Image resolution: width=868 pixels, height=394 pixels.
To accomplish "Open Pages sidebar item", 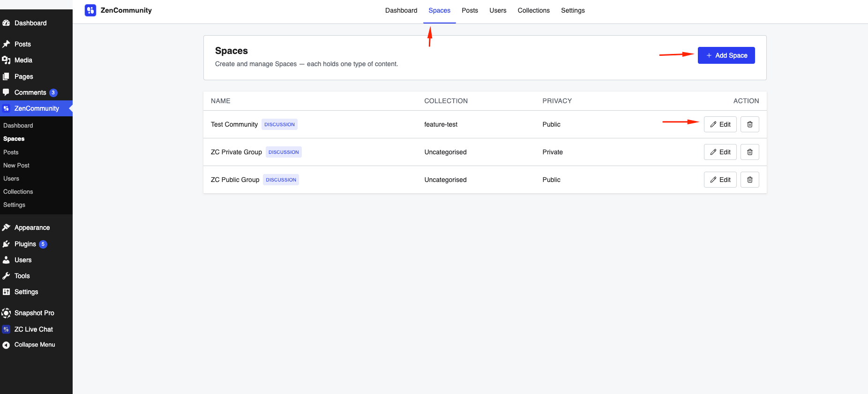I will click(23, 76).
